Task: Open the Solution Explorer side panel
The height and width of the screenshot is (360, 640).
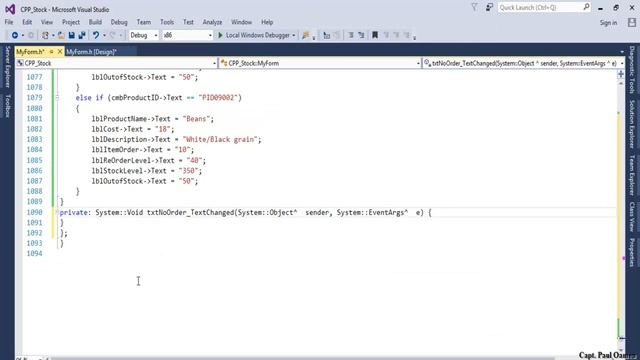Action: [632, 124]
